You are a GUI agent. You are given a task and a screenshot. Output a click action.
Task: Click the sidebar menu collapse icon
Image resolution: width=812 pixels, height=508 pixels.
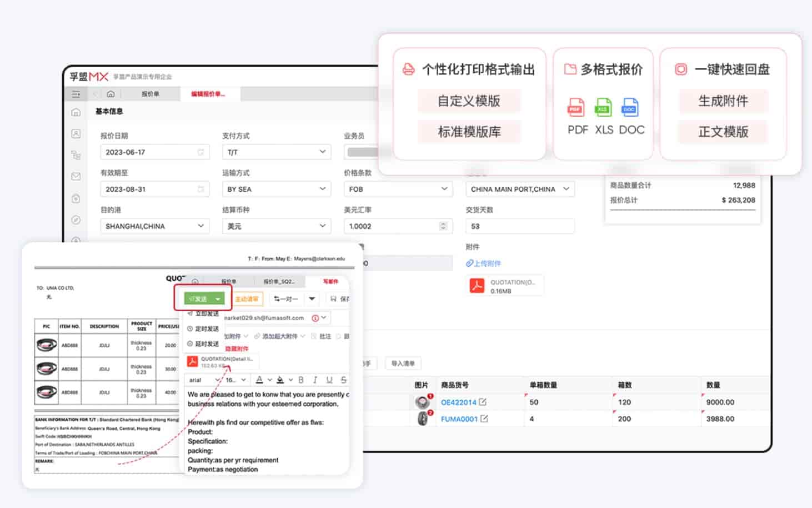76,94
